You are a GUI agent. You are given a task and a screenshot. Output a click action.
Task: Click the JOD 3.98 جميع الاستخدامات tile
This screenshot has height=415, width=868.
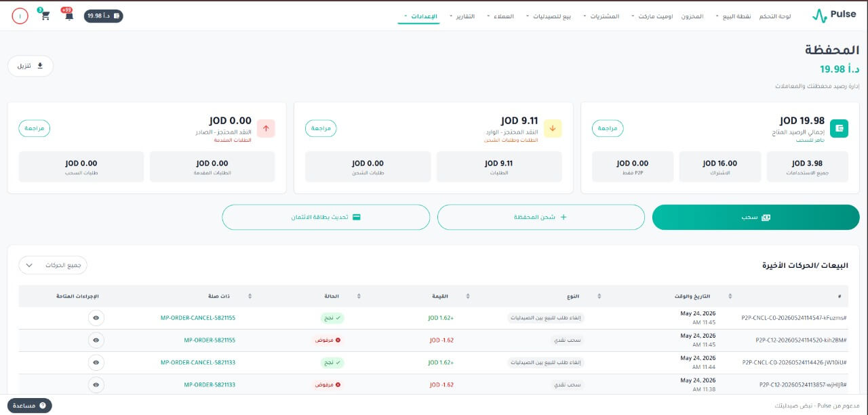pyautogui.click(x=807, y=167)
